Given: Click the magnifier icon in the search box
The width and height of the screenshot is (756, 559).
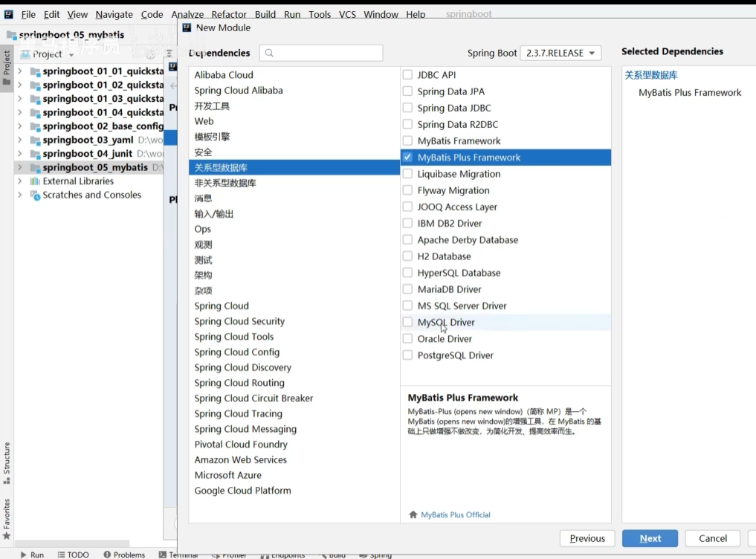Looking at the screenshot, I should tap(269, 53).
